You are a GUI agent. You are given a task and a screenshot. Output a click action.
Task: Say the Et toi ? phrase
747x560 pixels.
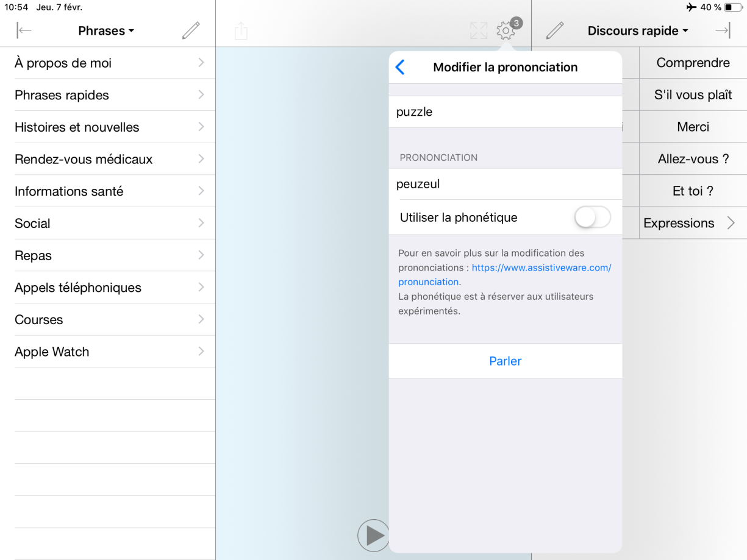pos(693,191)
